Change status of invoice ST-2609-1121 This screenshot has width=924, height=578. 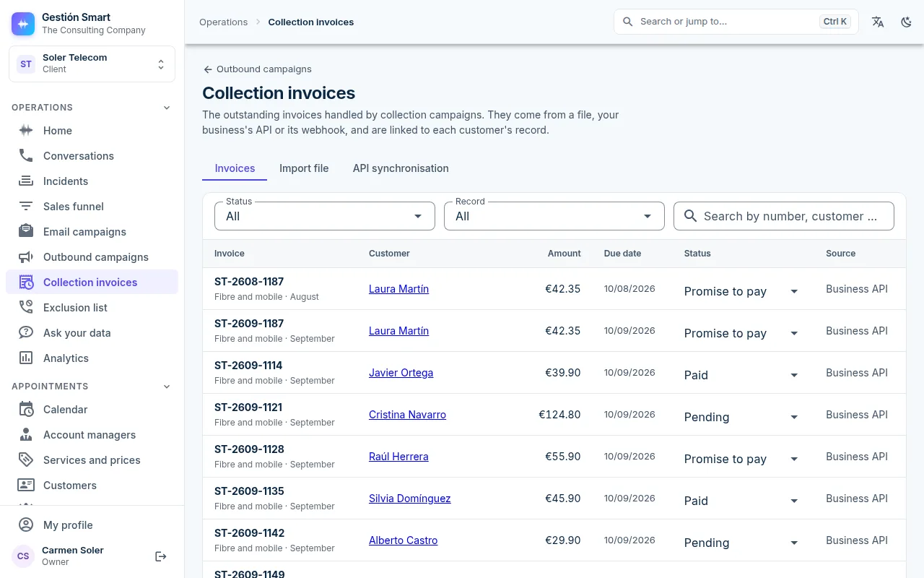[741, 417]
